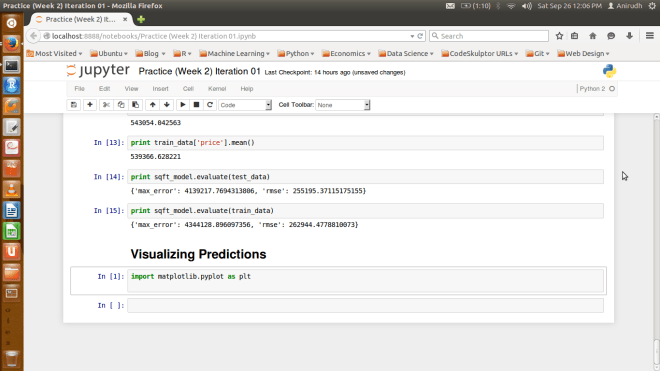
Task: Open a new tab with the plus button
Action: 141,19
